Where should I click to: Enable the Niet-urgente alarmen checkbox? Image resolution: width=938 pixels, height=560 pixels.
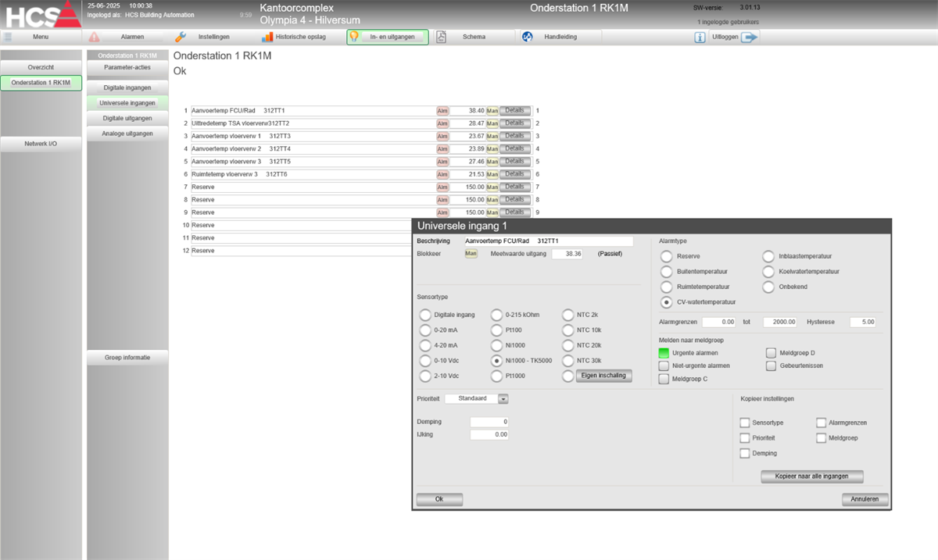(x=664, y=366)
